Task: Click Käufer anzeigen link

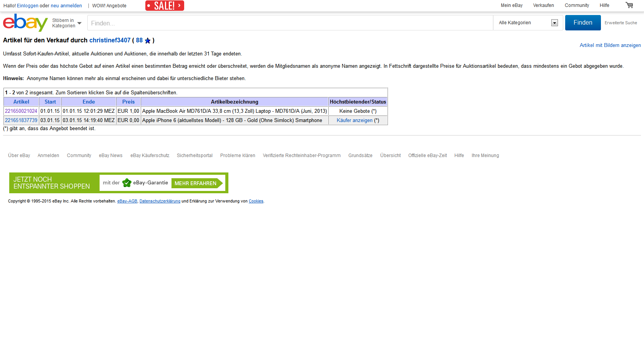Action: click(x=354, y=120)
